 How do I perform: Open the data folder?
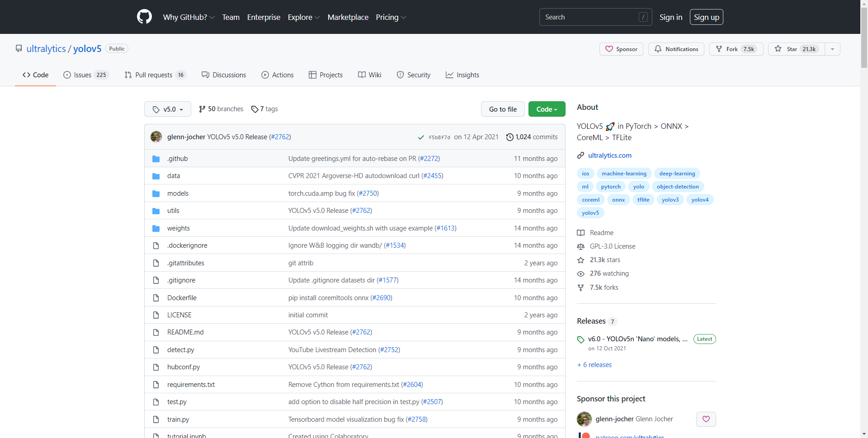[x=174, y=176]
